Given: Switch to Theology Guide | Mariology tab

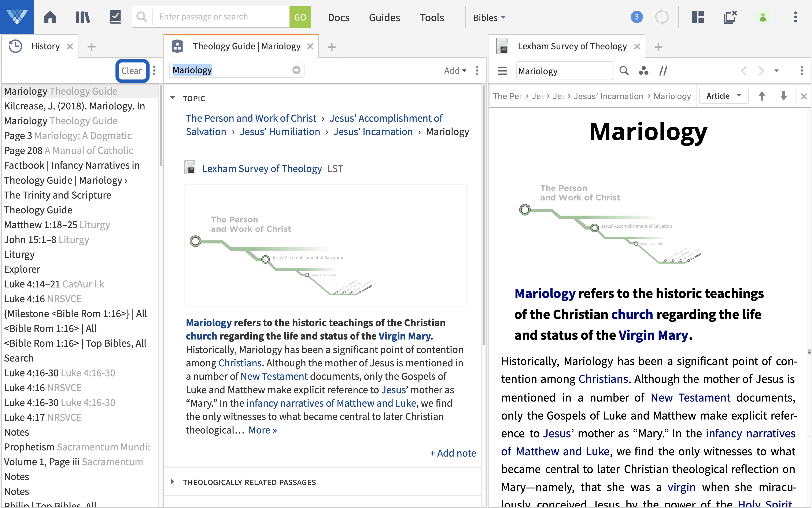Looking at the screenshot, I should [247, 46].
